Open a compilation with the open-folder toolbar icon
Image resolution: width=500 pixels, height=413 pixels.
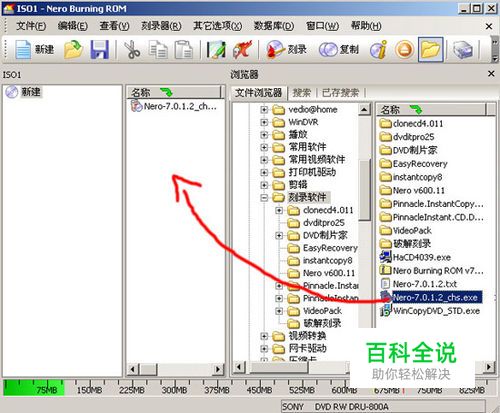click(73, 50)
